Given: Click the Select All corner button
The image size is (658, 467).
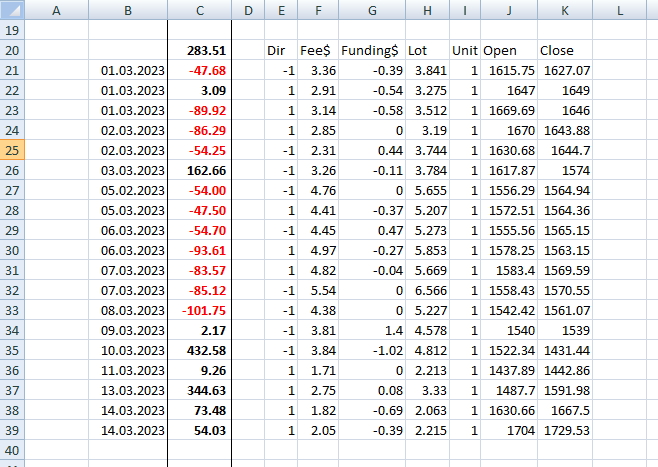Looking at the screenshot, I should click(x=12, y=10).
